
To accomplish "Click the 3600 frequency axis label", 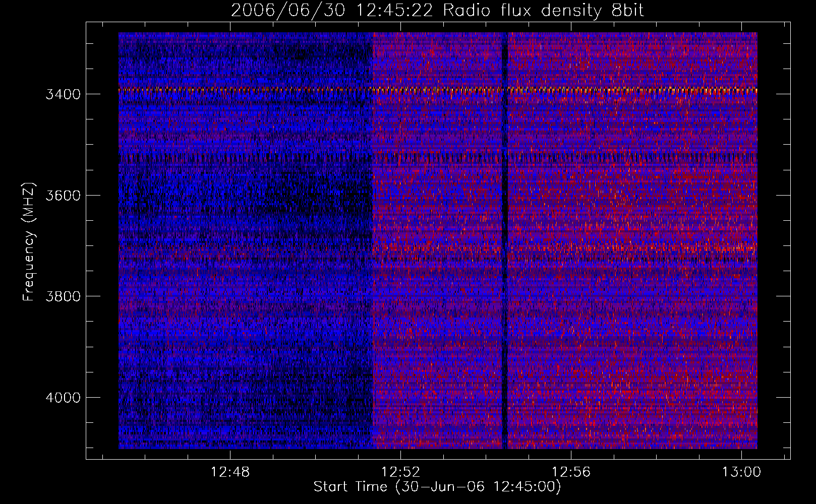I will [x=63, y=196].
